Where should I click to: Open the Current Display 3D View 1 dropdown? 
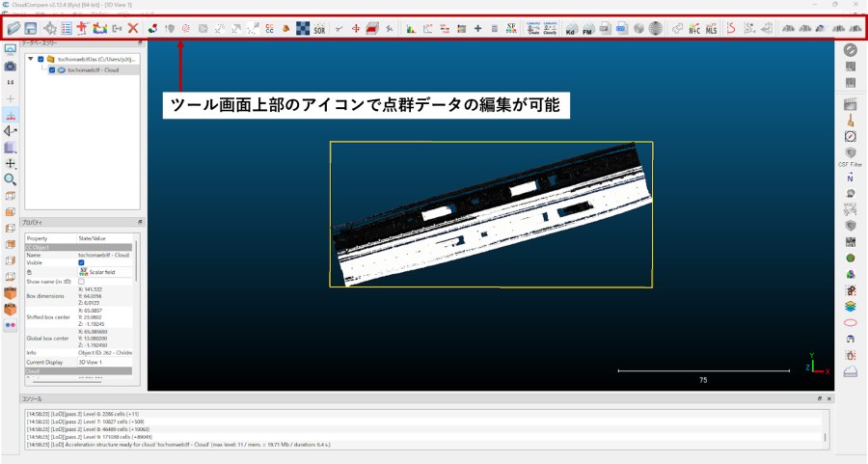coord(105,362)
